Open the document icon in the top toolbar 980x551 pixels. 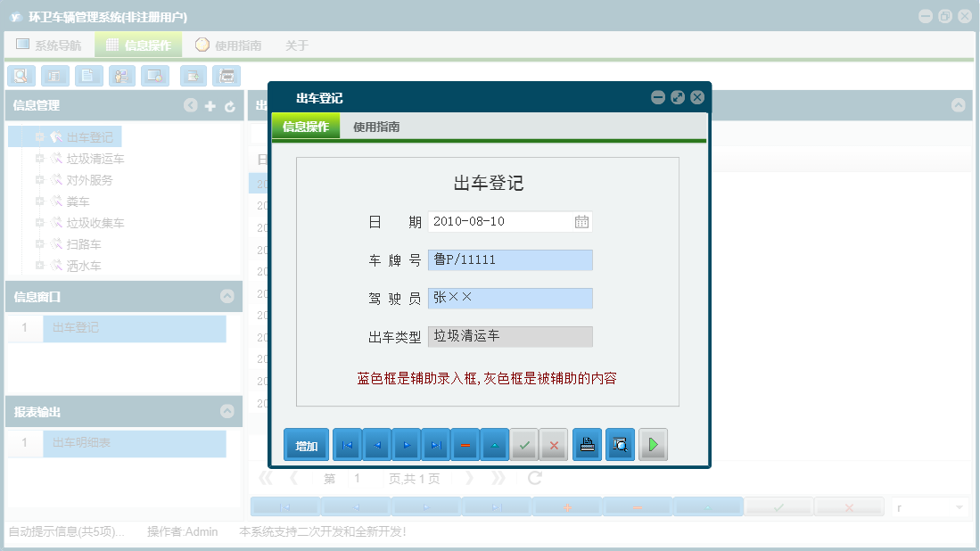point(88,76)
